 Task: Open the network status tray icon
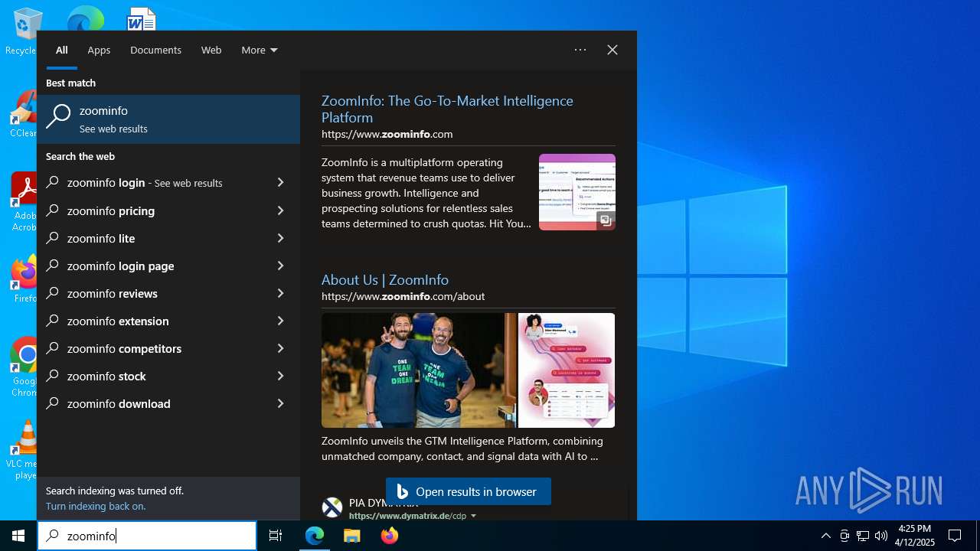863,536
